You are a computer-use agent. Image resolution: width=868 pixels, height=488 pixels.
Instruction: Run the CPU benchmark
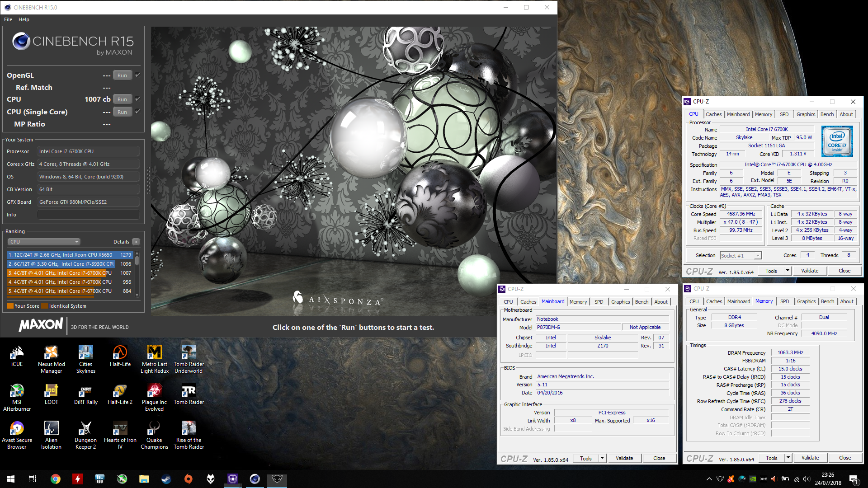click(122, 99)
